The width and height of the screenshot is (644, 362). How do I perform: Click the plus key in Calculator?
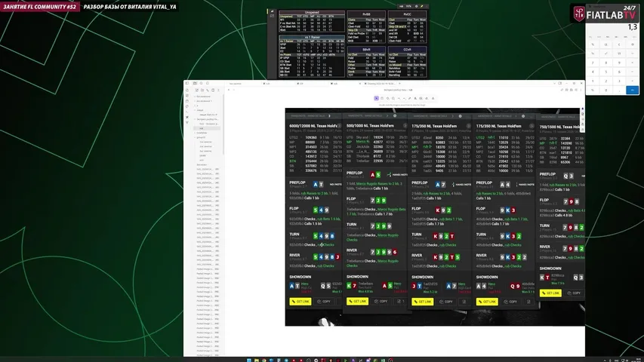[x=633, y=81]
